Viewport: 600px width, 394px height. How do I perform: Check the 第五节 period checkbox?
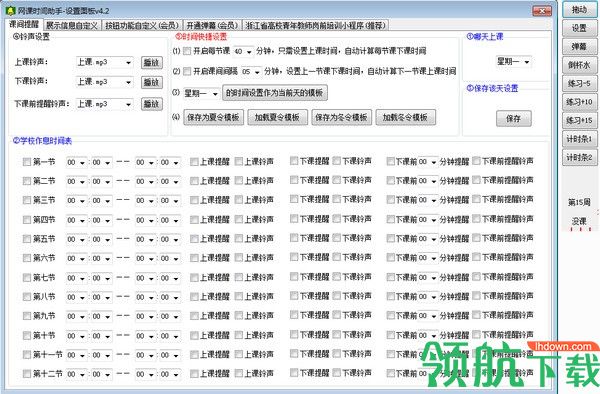(x=26, y=239)
